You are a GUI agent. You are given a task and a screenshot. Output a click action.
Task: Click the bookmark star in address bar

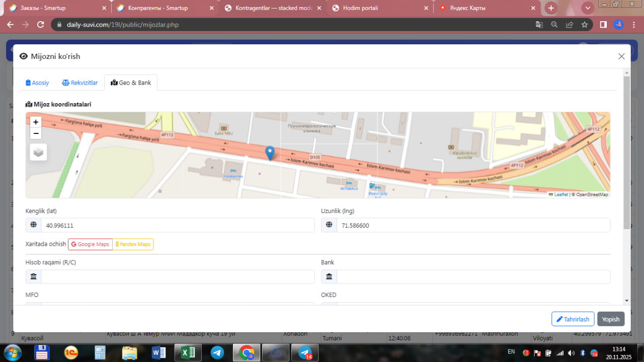tap(584, 25)
